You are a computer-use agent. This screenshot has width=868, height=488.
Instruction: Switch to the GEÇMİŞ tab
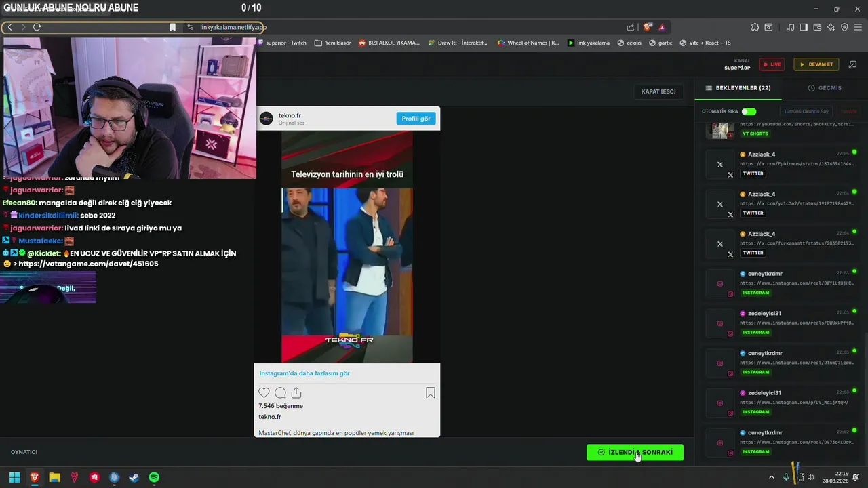tap(825, 88)
